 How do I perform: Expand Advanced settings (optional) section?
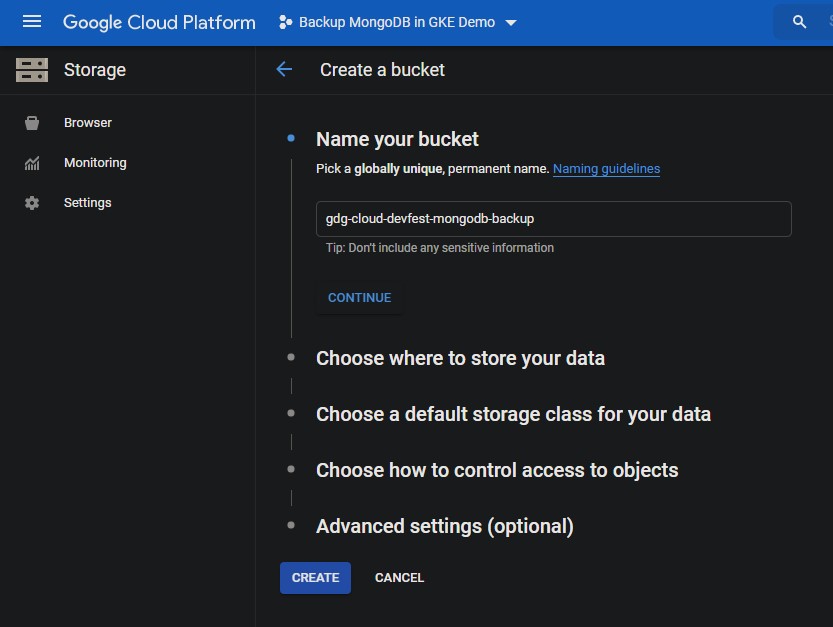444,526
